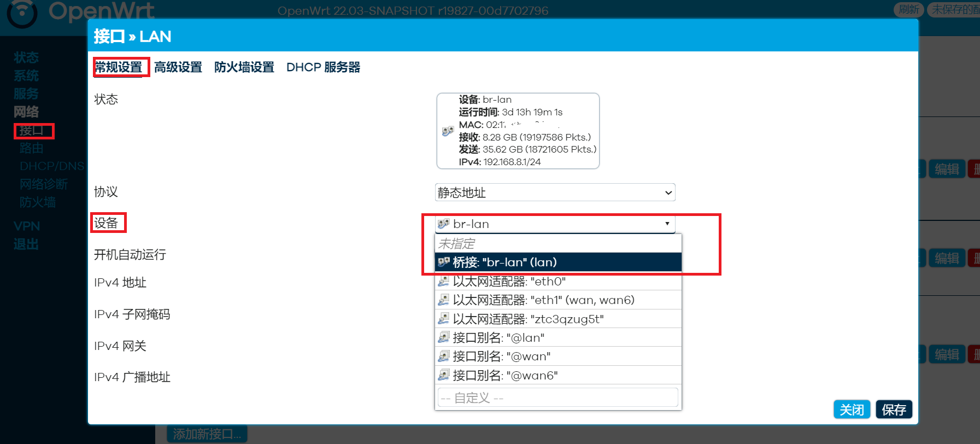Click the OpenWrt logo icon
This screenshot has height=444, width=980.
tap(22, 13)
